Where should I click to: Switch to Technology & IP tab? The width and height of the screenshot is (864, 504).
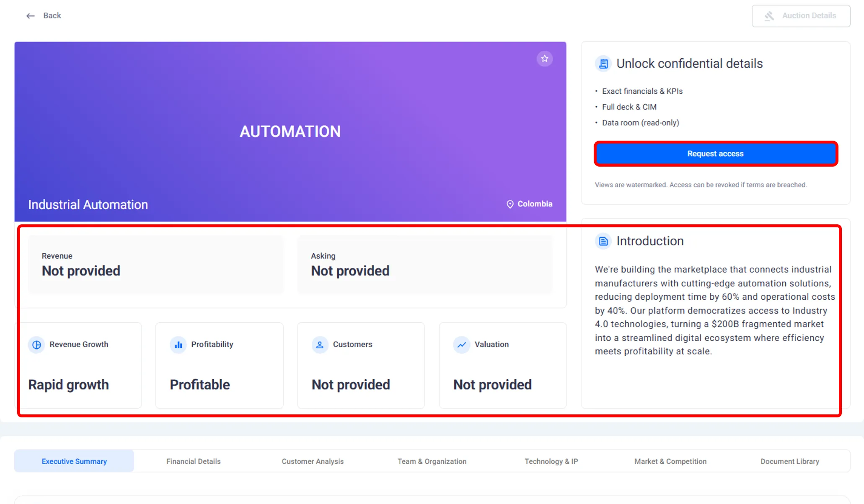point(551,461)
